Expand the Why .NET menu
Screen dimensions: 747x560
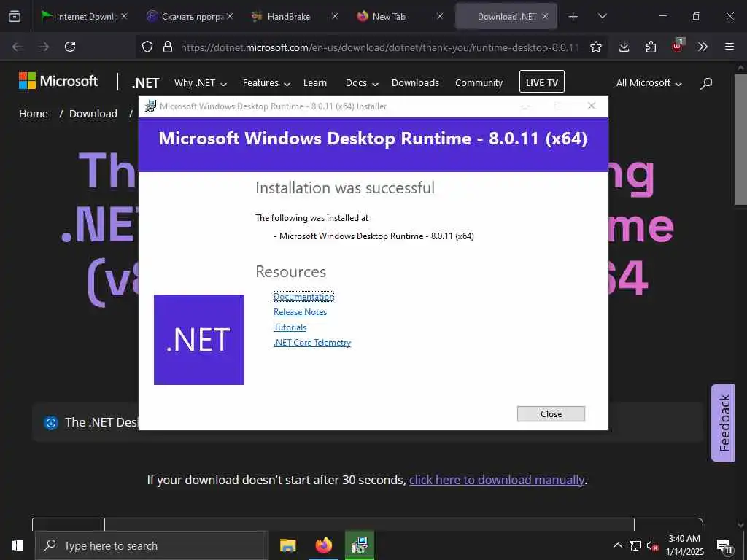[200, 83]
